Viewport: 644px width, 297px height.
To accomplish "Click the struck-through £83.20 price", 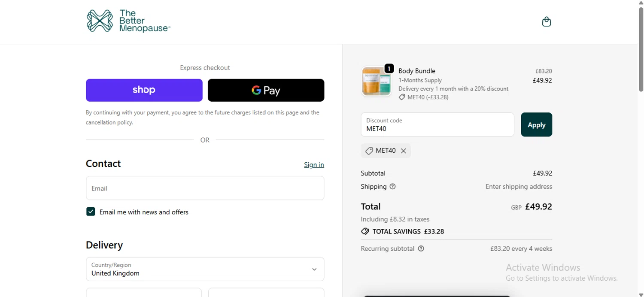I will click(x=544, y=71).
